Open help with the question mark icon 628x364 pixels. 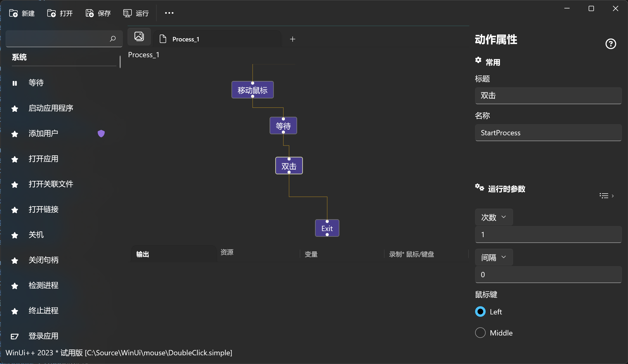click(611, 44)
